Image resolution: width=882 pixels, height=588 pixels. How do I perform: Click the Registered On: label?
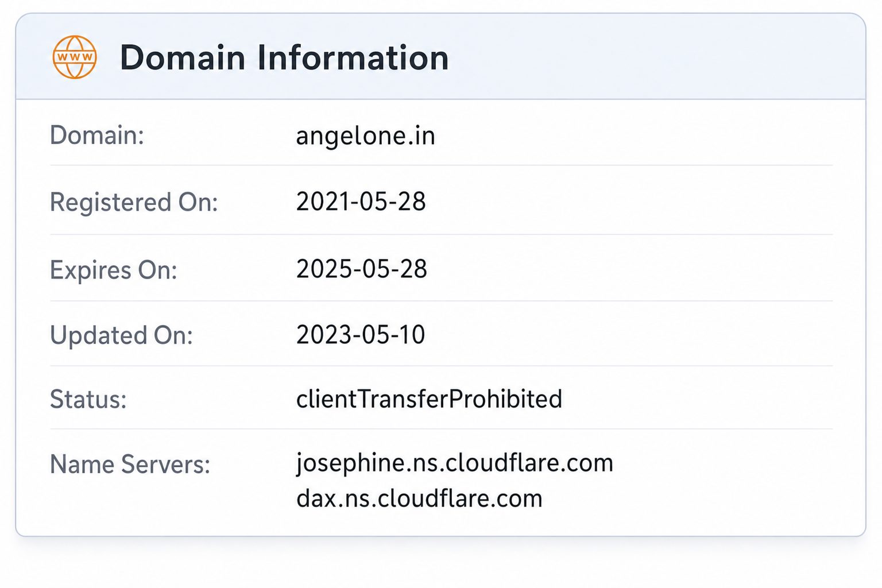[x=134, y=202]
